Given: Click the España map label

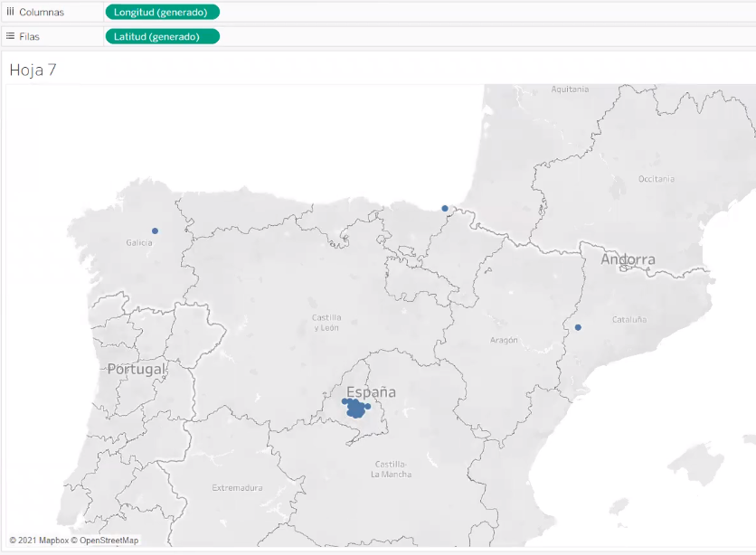Looking at the screenshot, I should [x=372, y=392].
